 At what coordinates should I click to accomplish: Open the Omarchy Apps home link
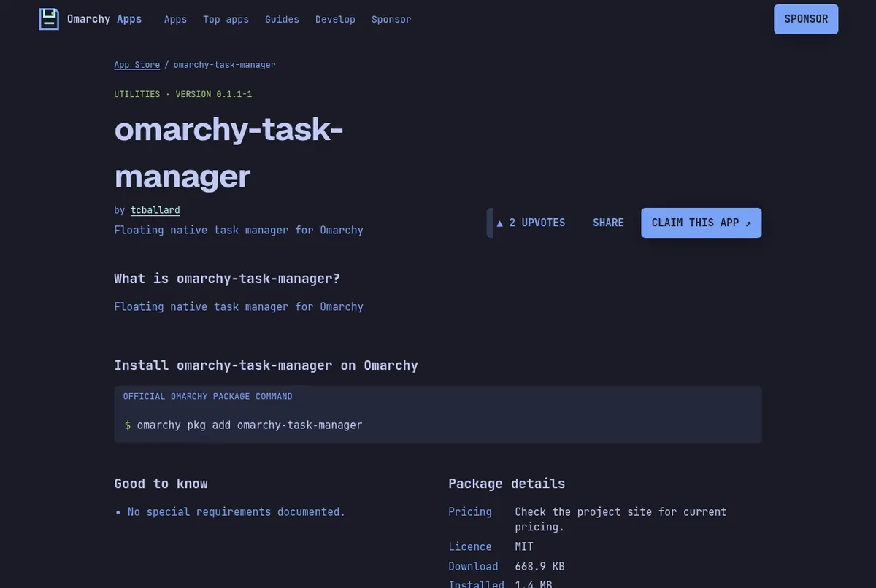pyautogui.click(x=91, y=19)
